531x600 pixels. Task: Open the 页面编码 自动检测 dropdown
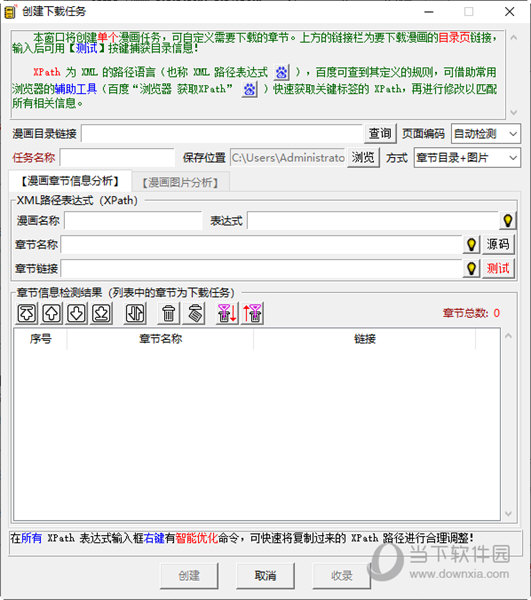(x=486, y=134)
